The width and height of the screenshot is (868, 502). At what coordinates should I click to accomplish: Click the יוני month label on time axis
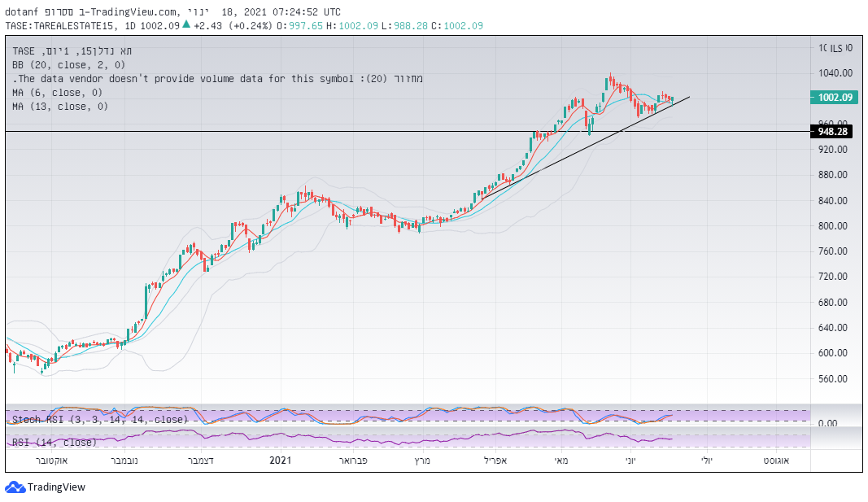(630, 461)
